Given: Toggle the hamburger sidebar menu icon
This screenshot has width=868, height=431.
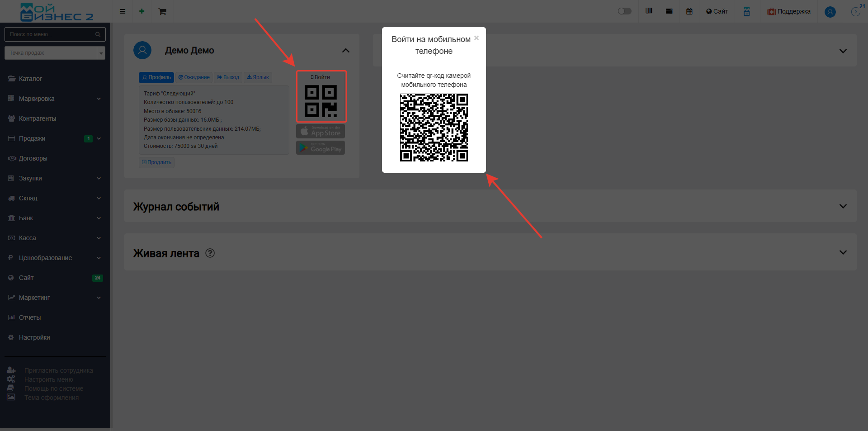Looking at the screenshot, I should coord(123,11).
